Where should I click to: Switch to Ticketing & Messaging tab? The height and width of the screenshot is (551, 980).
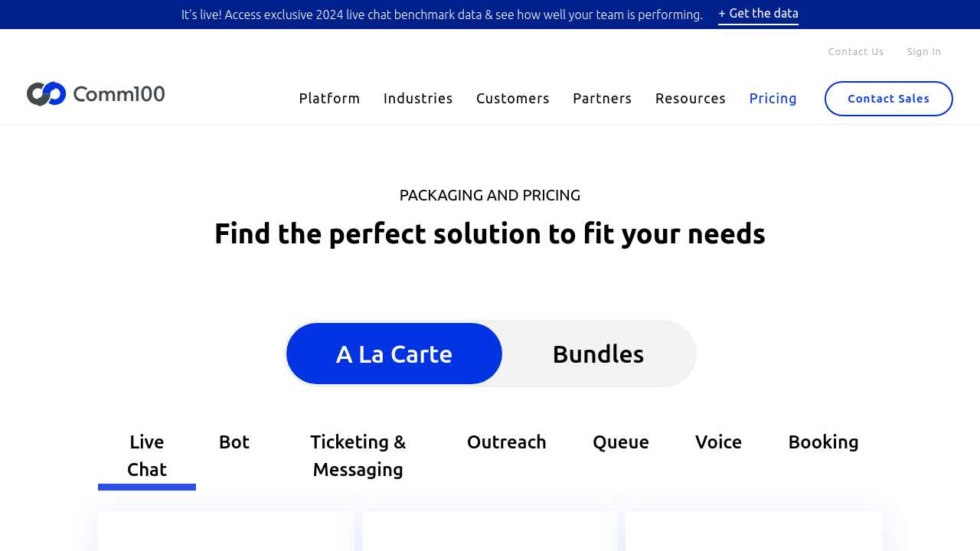(358, 455)
